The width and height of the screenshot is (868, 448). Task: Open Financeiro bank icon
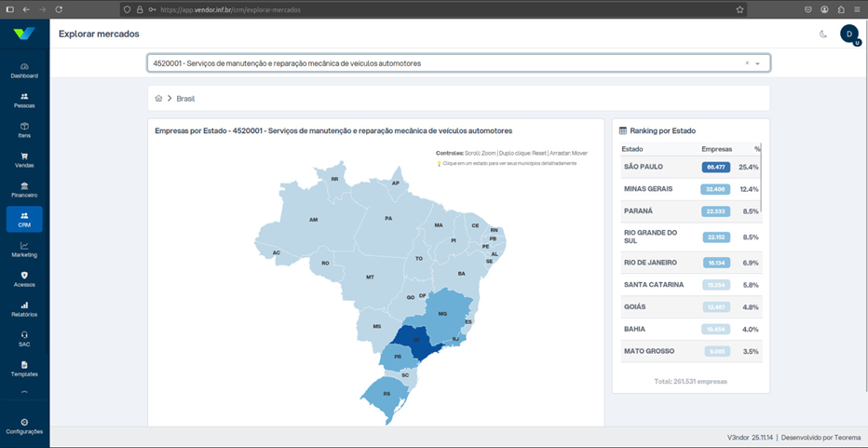pyautogui.click(x=24, y=186)
